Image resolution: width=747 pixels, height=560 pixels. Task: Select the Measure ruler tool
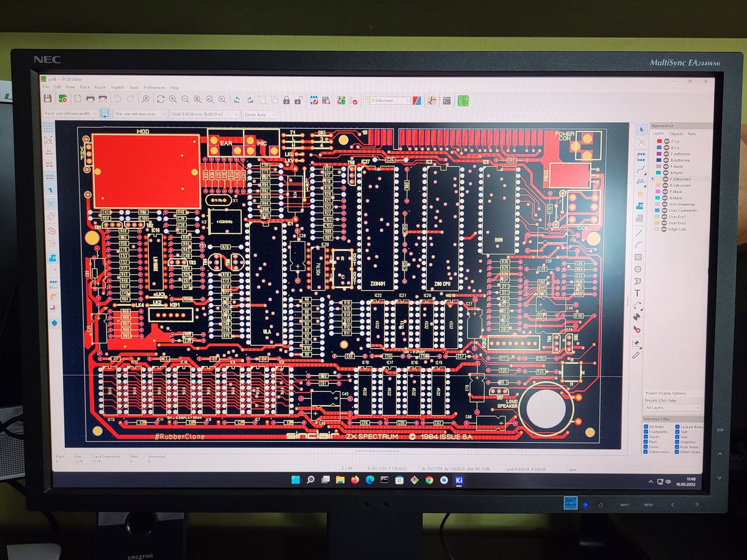636,355
